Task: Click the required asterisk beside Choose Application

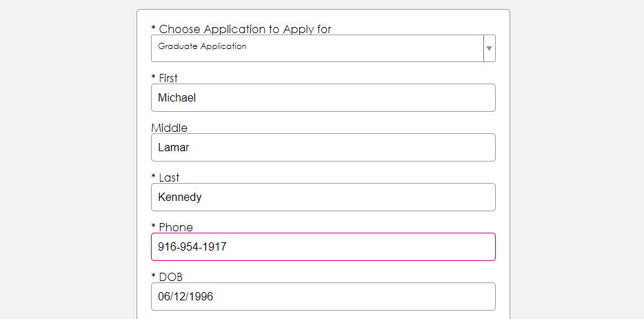Action: click(x=153, y=28)
